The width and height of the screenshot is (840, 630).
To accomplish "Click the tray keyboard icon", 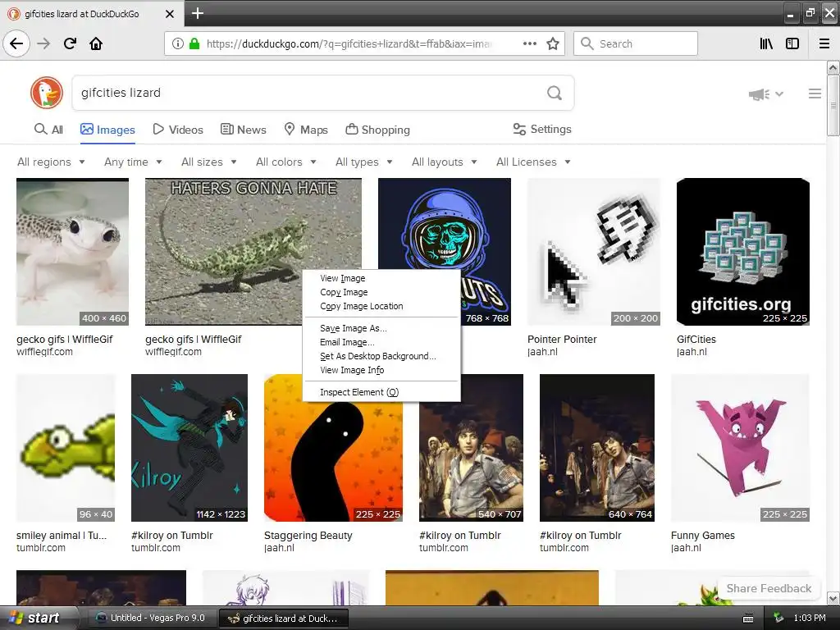I will 748,619.
